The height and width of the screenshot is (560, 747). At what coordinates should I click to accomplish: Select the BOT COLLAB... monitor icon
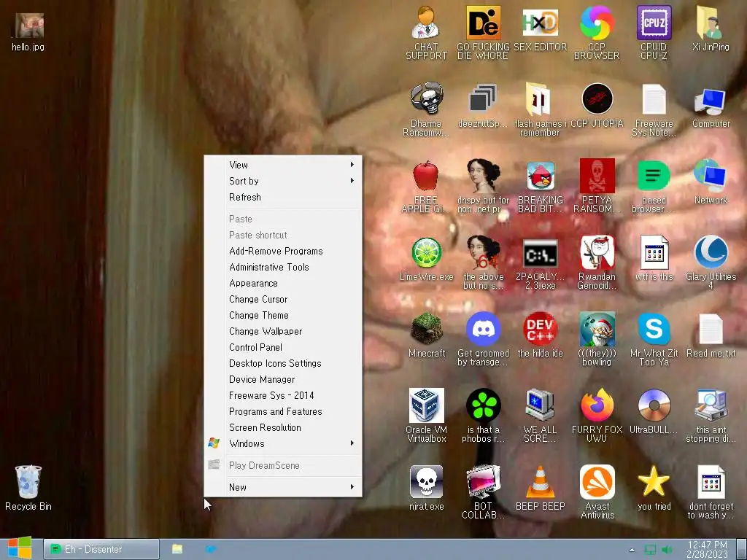tap(482, 492)
